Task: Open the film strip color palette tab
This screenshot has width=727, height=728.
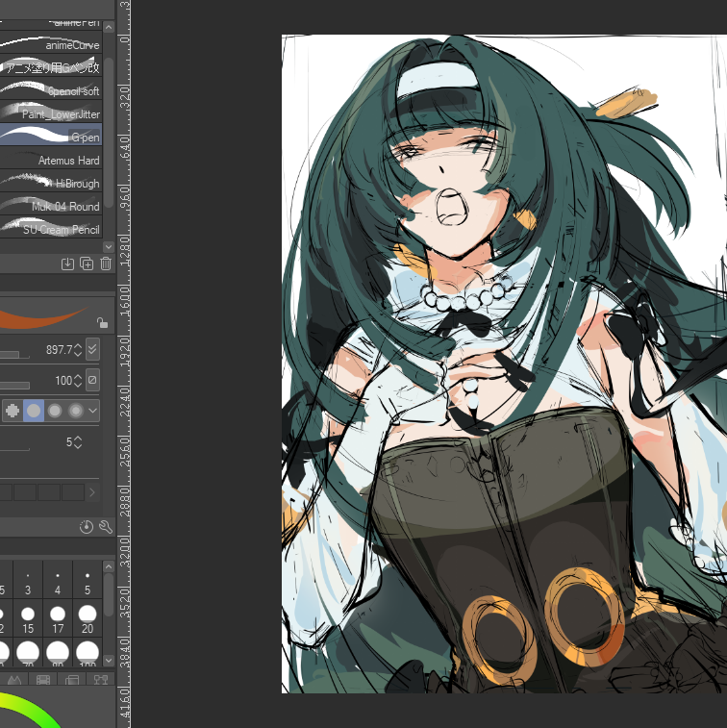Action: click(x=43, y=680)
